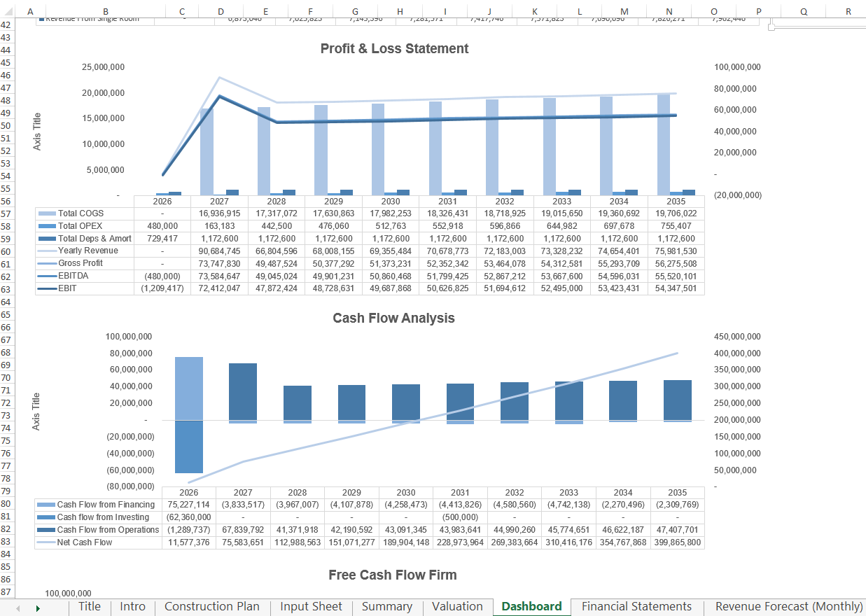Open the Valuation sheet
The width and height of the screenshot is (866, 616).
pos(457,607)
